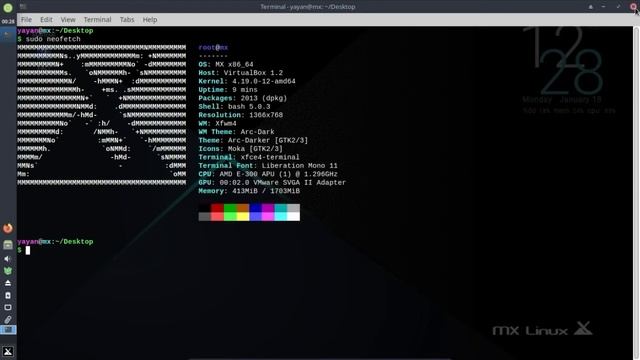Click the 'OS: MX x86_64' line
Viewport: 640px width, 360px height.
(226, 64)
